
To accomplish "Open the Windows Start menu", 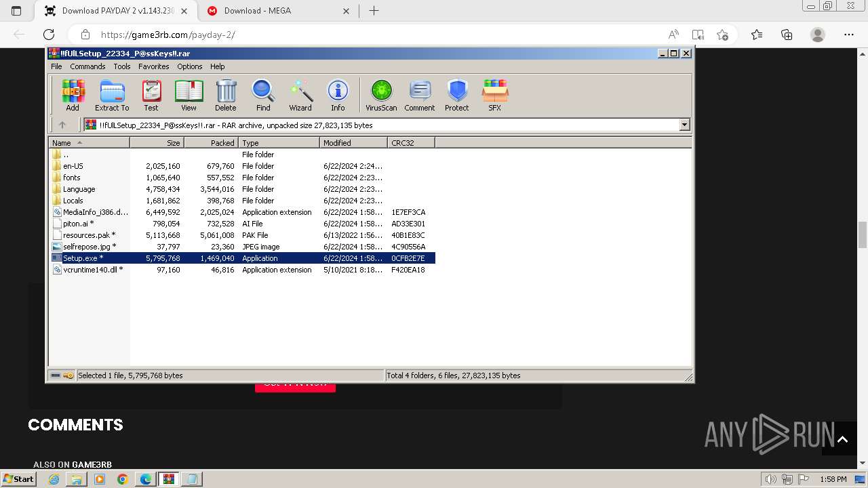I will click(19, 479).
